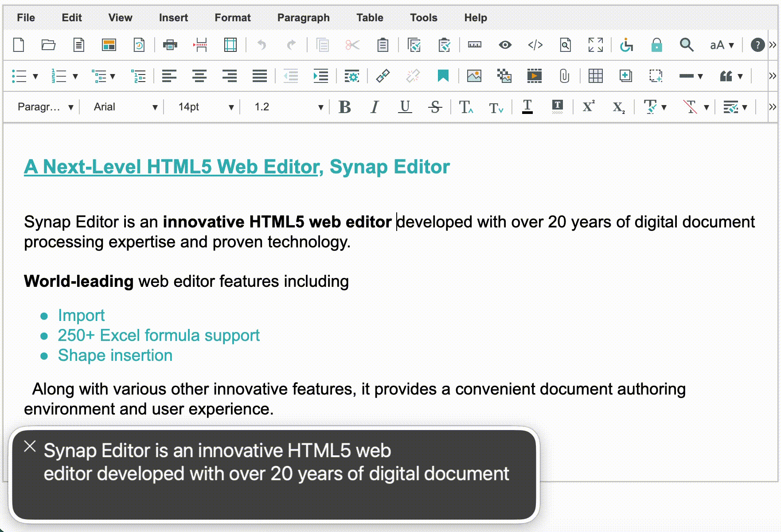Open the preview eye icon

coord(505,45)
